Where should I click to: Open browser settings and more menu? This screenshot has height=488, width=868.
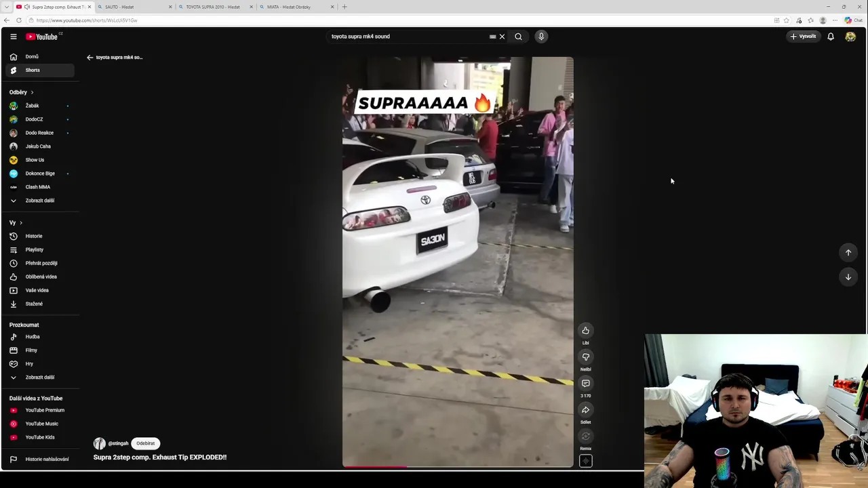click(835, 20)
